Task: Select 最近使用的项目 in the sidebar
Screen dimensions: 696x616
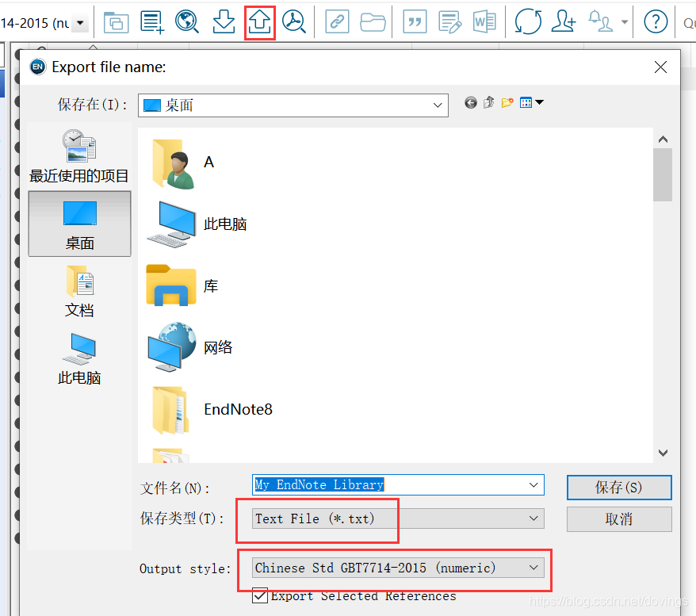Action: (x=79, y=157)
